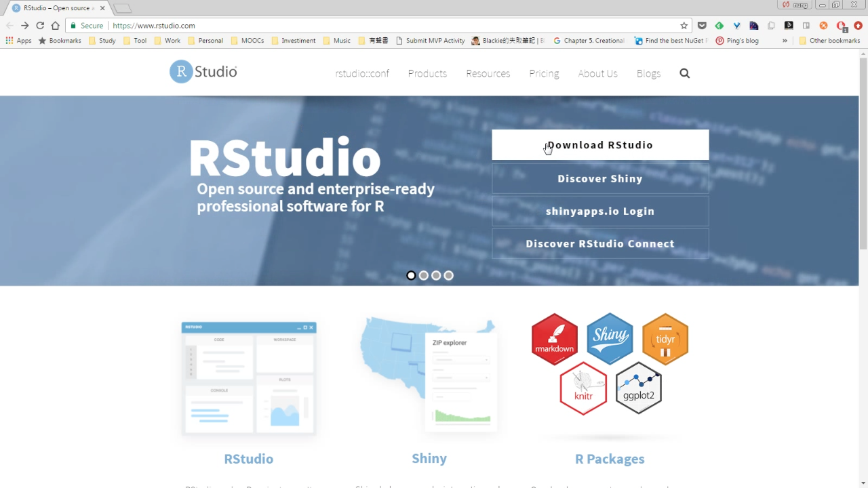
Task: Click the Discover Shiny button
Action: [600, 179]
